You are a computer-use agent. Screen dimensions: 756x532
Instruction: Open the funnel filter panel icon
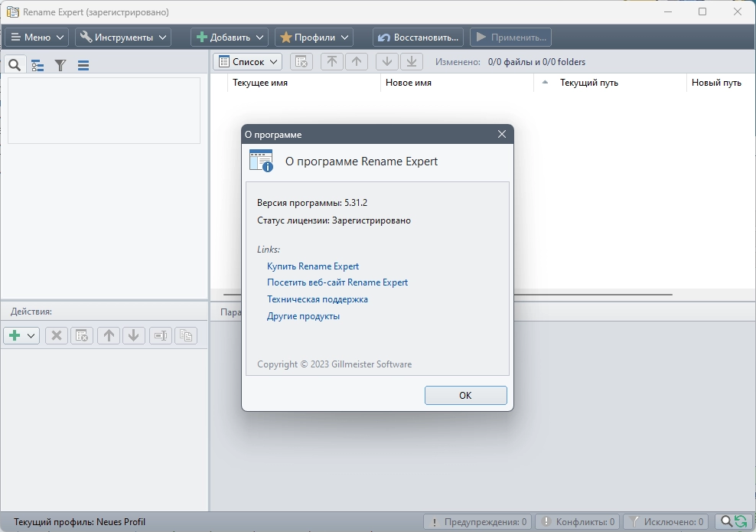coord(60,65)
